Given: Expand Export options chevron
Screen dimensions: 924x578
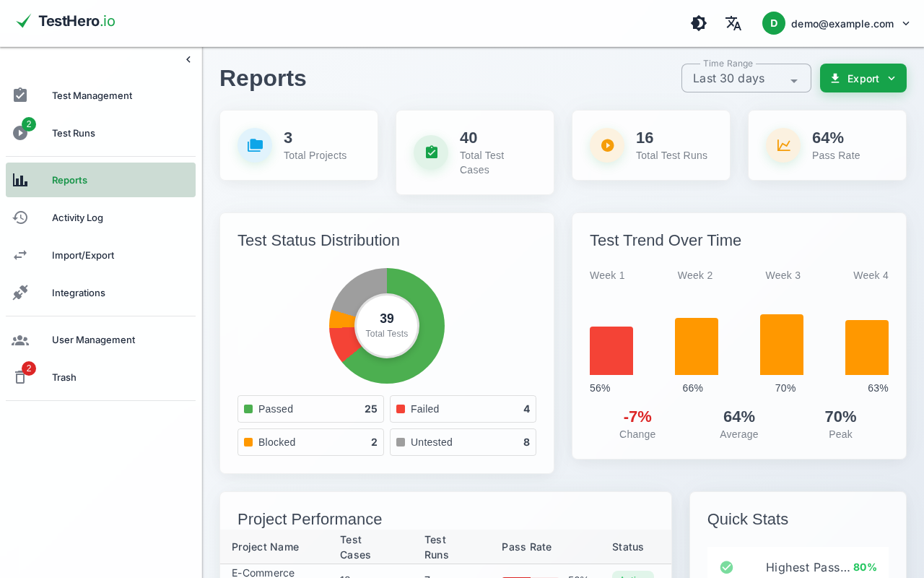Looking at the screenshot, I should click(x=892, y=78).
